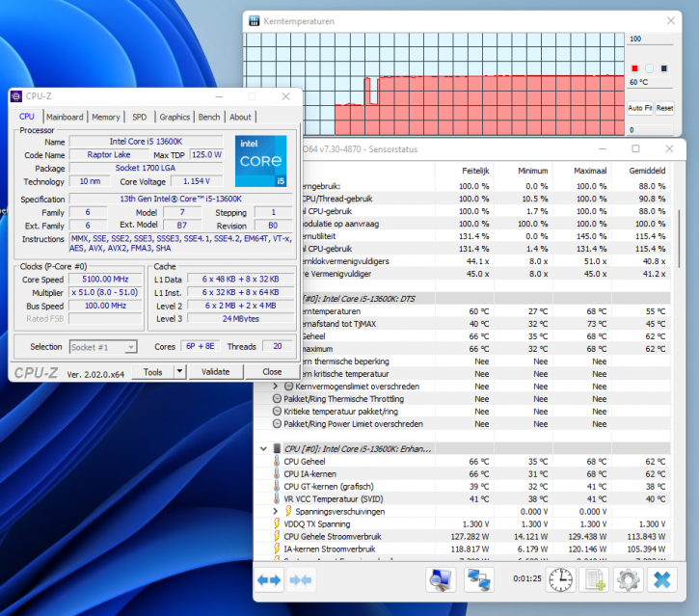This screenshot has height=616, width=699.
Task: Click the sensor list vertical scrollbar
Action: pos(679,238)
